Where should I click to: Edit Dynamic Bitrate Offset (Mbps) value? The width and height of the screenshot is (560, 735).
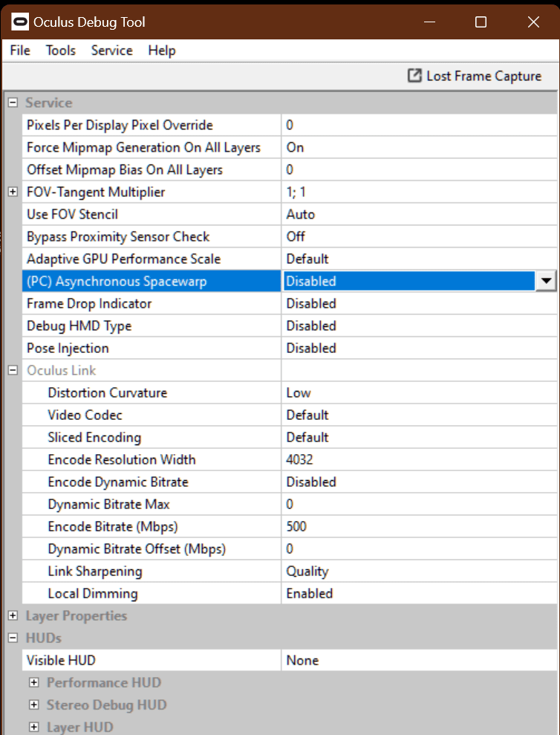419,548
